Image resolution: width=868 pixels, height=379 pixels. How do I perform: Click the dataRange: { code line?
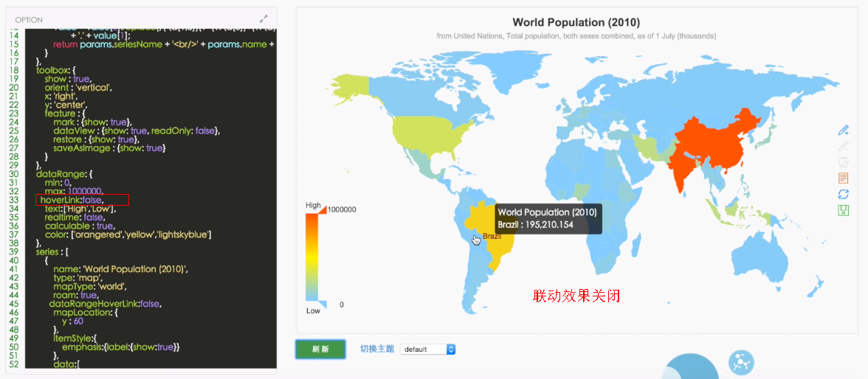point(63,174)
